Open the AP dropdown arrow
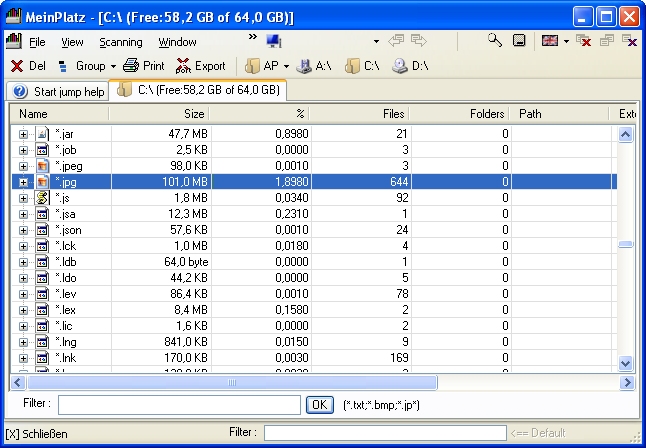Viewport: 646px width, 448px height. [x=286, y=66]
